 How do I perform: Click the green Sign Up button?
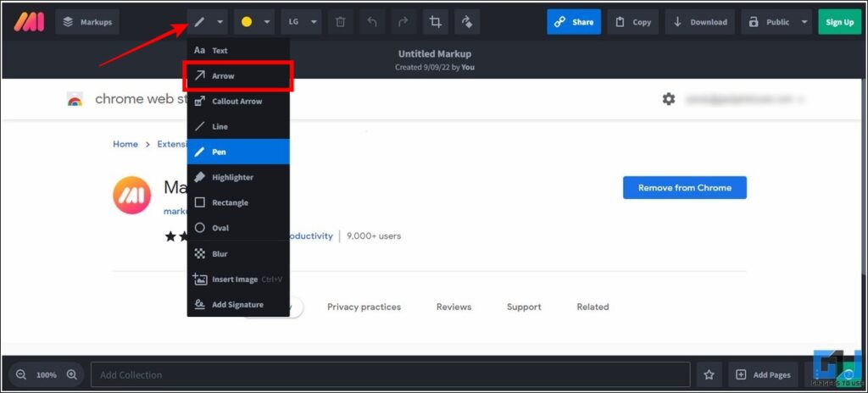click(x=839, y=22)
